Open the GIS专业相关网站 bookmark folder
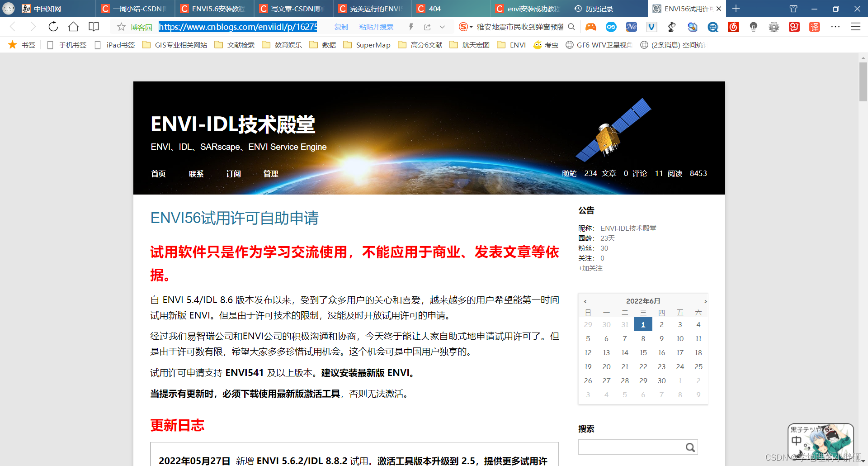868x466 pixels. [x=175, y=45]
